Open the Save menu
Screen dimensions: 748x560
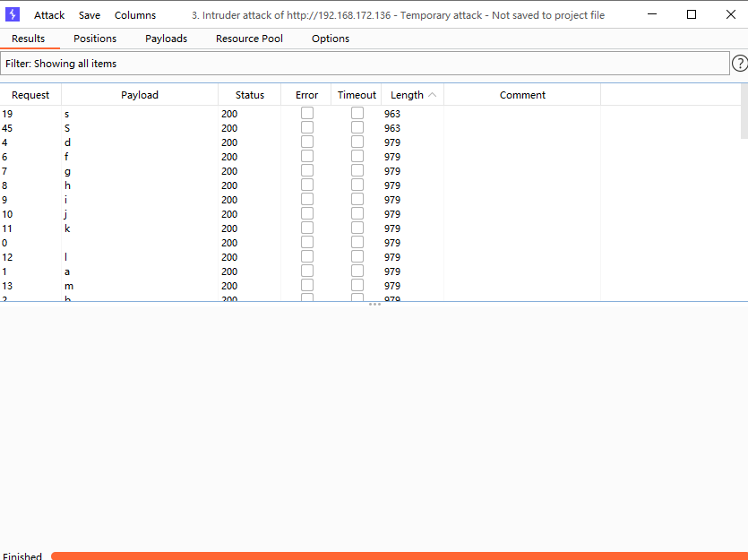point(90,15)
